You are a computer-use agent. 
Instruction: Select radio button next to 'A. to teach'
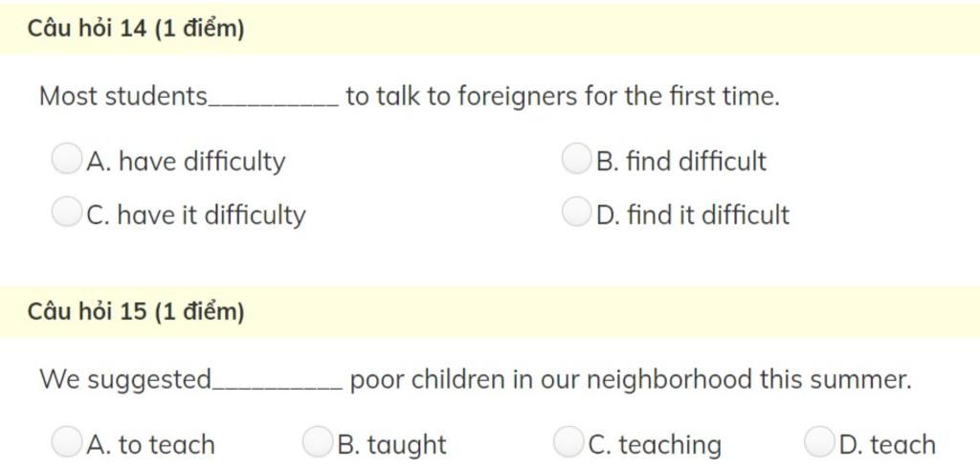(x=66, y=442)
